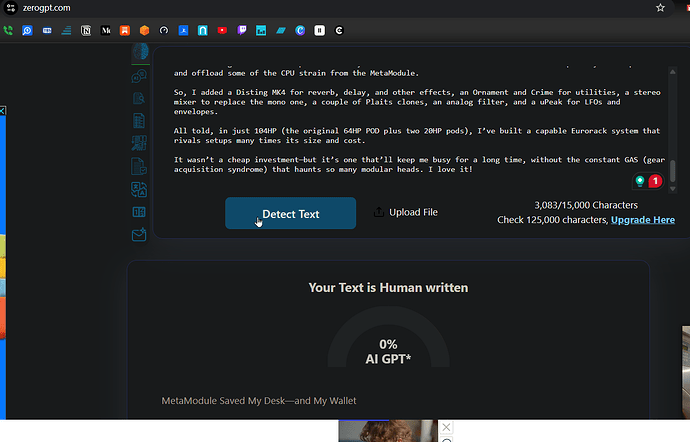Click the Upload File button
Screen dimensions: 690x442
(406, 212)
